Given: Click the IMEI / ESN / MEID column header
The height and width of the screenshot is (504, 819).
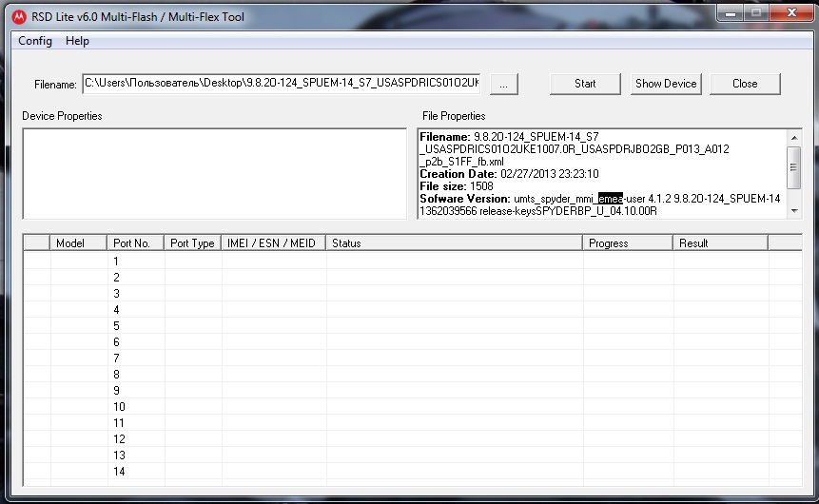Looking at the screenshot, I should pyautogui.click(x=273, y=242).
